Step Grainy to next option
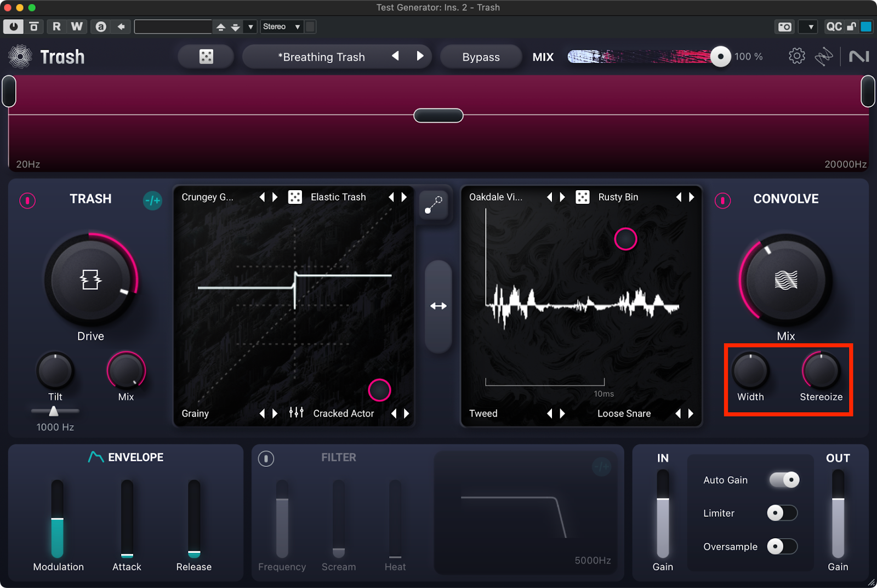 coord(275,413)
